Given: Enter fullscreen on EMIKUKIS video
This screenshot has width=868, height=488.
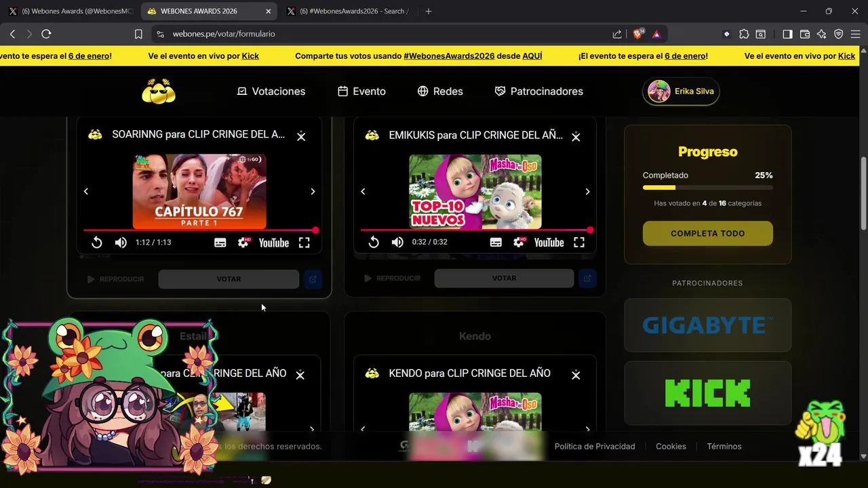Looking at the screenshot, I should [x=579, y=242].
